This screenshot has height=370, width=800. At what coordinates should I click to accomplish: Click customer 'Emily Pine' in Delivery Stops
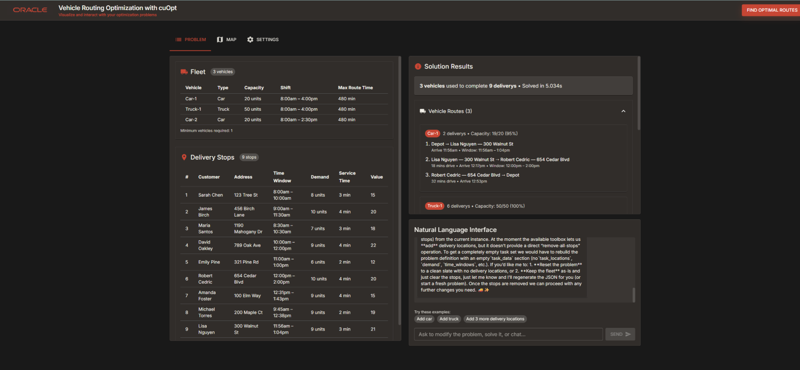209,262
